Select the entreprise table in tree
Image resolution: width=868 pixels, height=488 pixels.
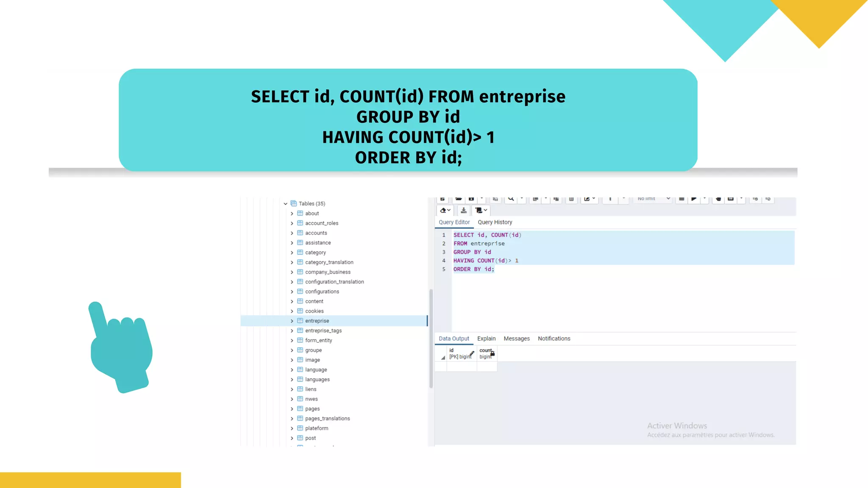(317, 321)
